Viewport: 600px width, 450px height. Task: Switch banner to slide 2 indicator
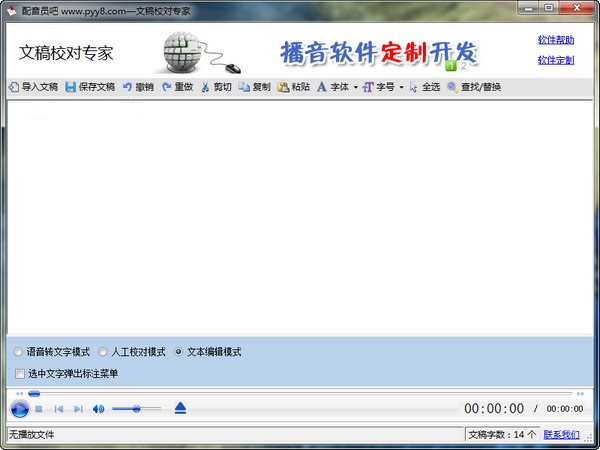click(x=464, y=66)
